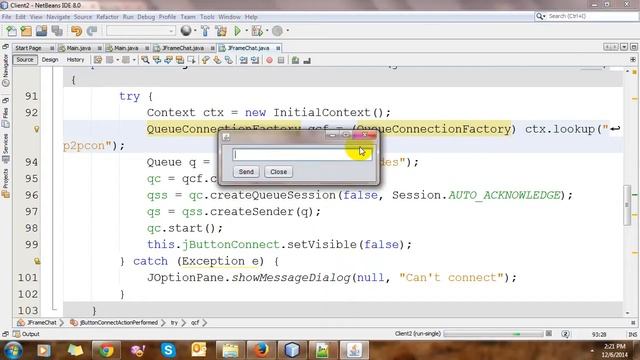Click the message text field in dialog
The width and height of the screenshot is (640, 360).
(x=302, y=155)
